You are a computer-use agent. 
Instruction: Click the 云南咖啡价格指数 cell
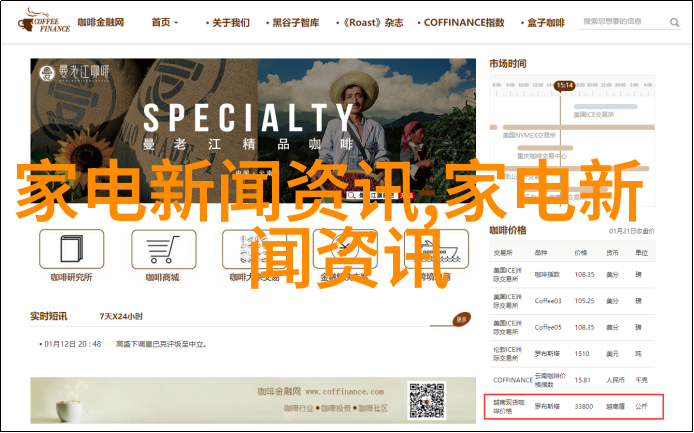click(x=550, y=380)
